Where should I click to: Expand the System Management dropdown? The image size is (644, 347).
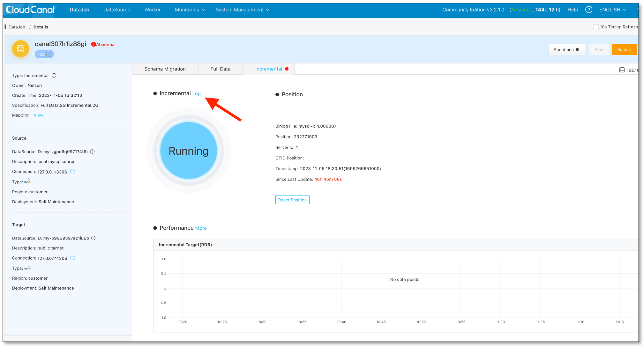click(x=242, y=10)
